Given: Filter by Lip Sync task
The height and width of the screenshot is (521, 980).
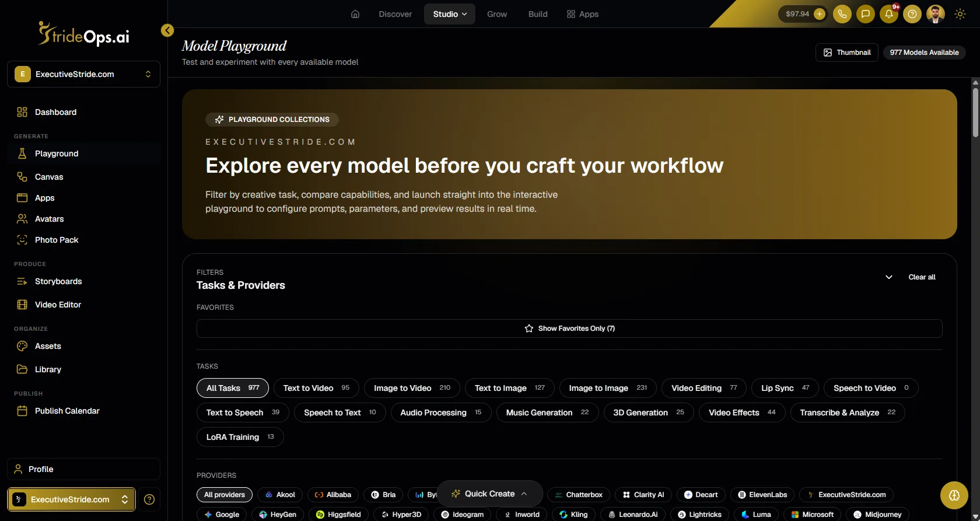Looking at the screenshot, I should pyautogui.click(x=785, y=388).
